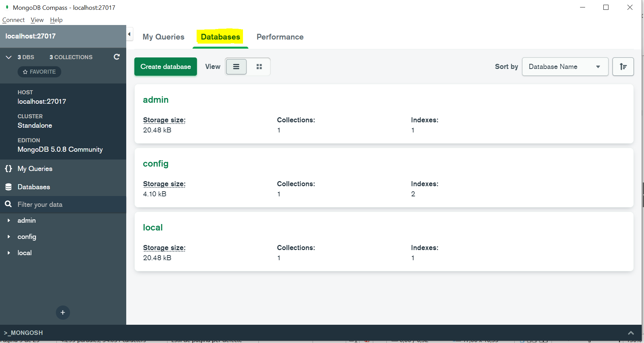Expand the admin database in sidebar
Screen dimensions: 644x343
point(9,220)
